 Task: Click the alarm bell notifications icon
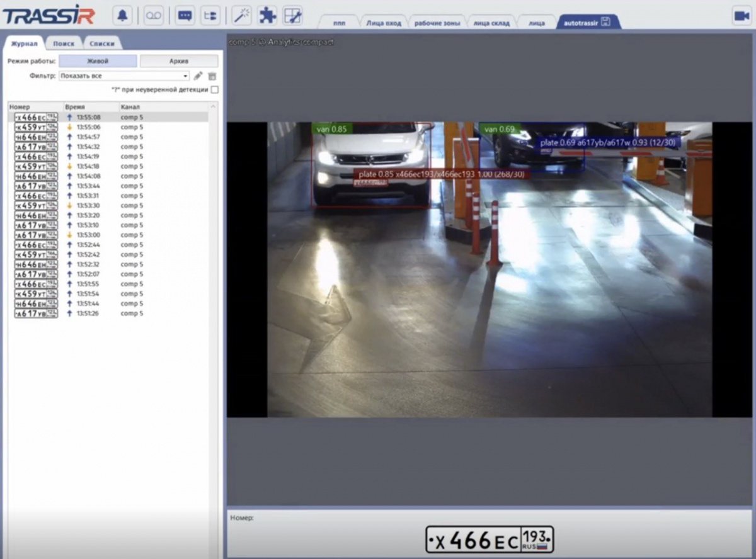click(122, 16)
